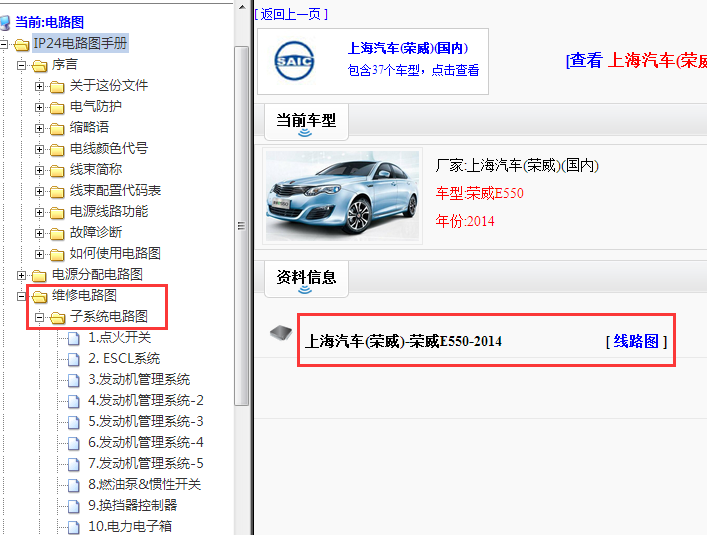This screenshot has width=707, height=535.
Task: Collapse the 子系统电路图 node
Action: click(x=39, y=317)
